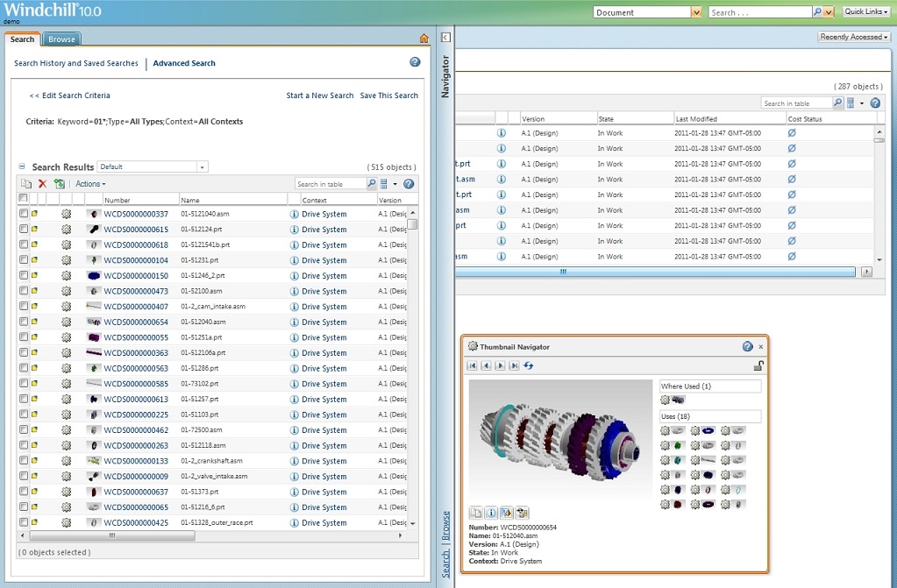Click the Save This Search link
Viewport: 897px width, 588px height.
click(x=388, y=96)
